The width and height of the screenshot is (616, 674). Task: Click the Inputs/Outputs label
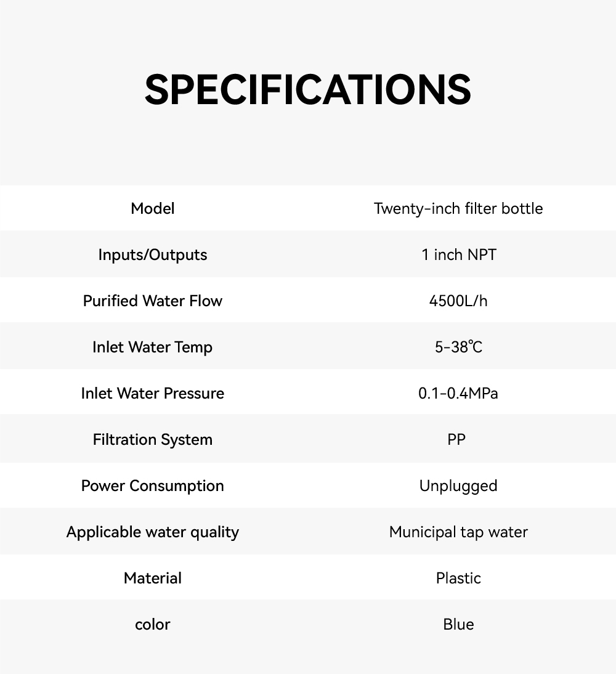pyautogui.click(x=153, y=254)
